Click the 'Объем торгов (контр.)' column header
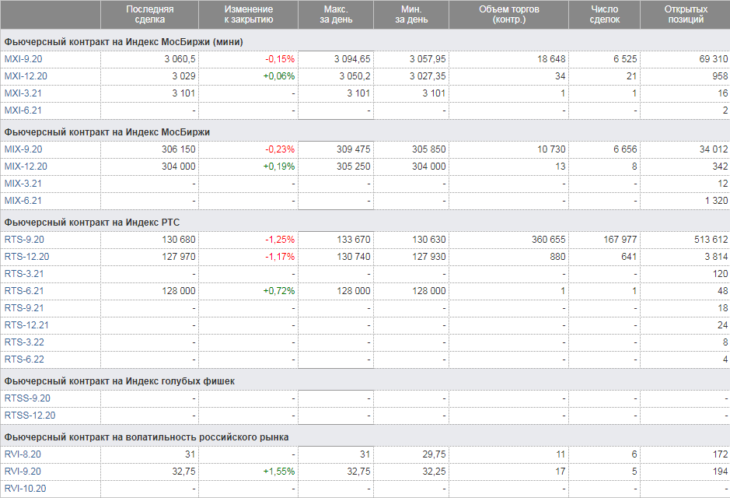The width and height of the screenshot is (730, 498). [x=509, y=14]
